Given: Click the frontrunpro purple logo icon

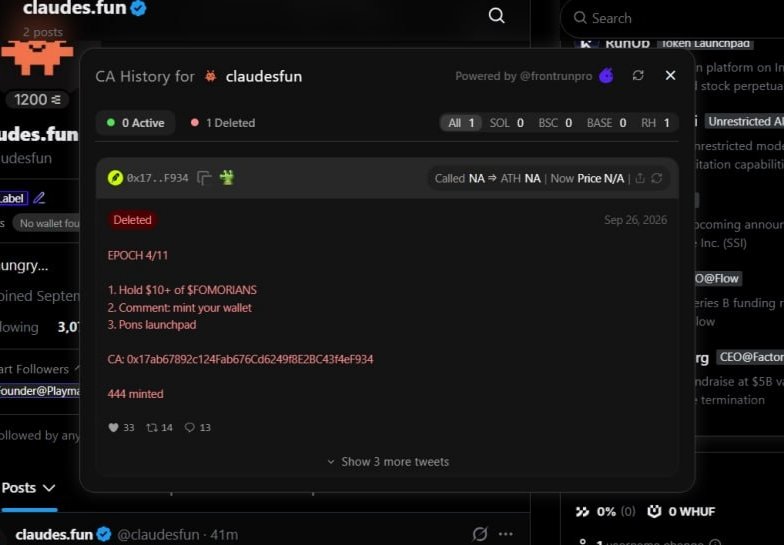Looking at the screenshot, I should pos(606,76).
